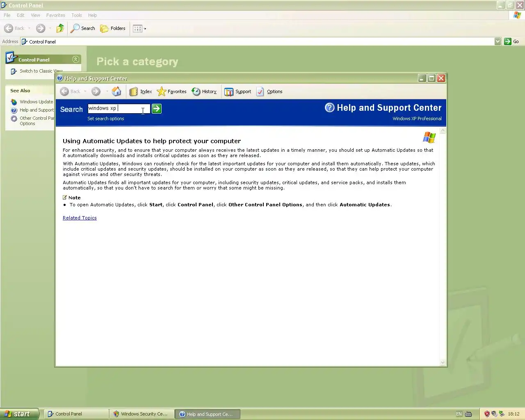
Task: Maximize the Help and Support Center window
Action: pos(431,78)
